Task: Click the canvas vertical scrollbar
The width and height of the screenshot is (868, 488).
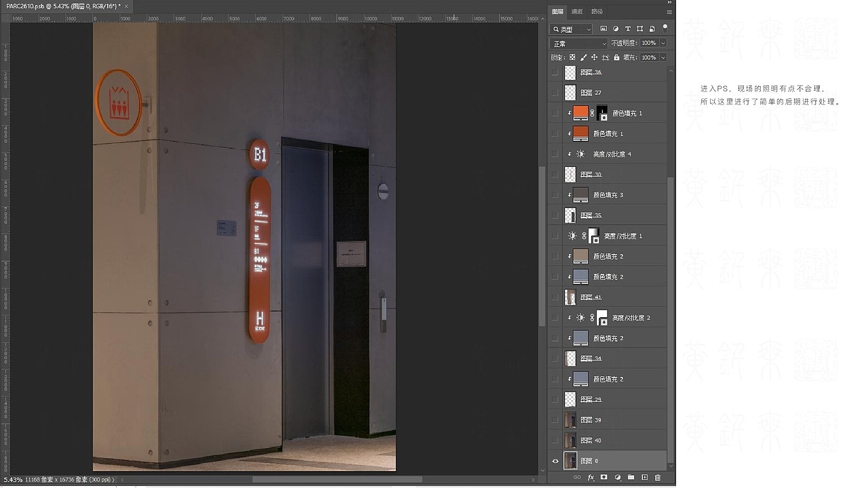Action: pyautogui.click(x=541, y=246)
